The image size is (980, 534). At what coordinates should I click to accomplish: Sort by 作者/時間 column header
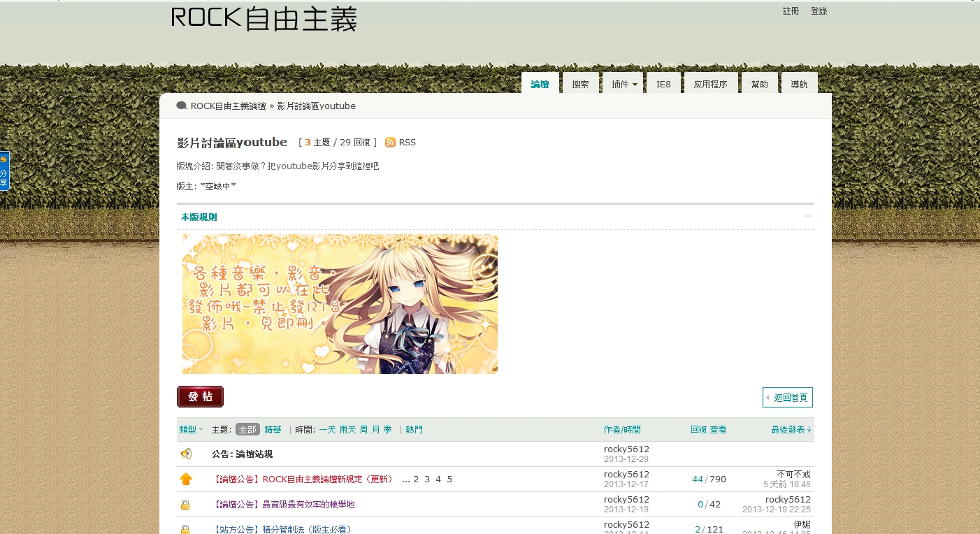pyautogui.click(x=622, y=429)
